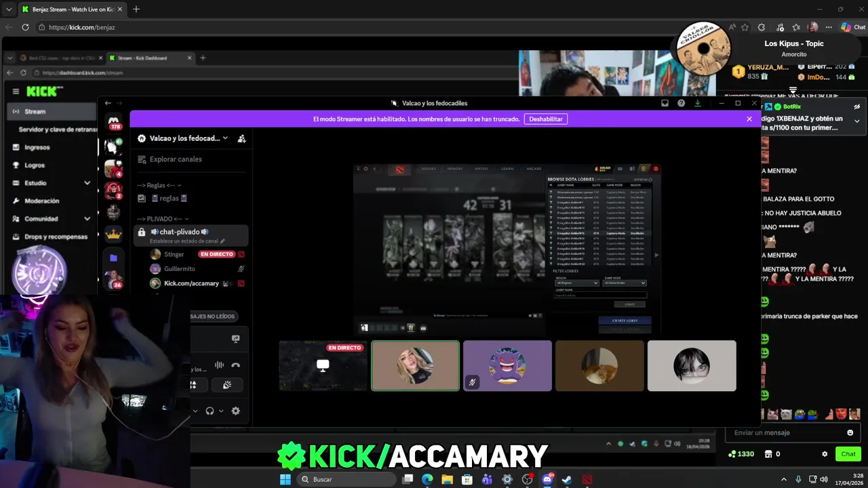
Task: Expand Comunidad section in Kick sidebar
Action: pos(87,219)
